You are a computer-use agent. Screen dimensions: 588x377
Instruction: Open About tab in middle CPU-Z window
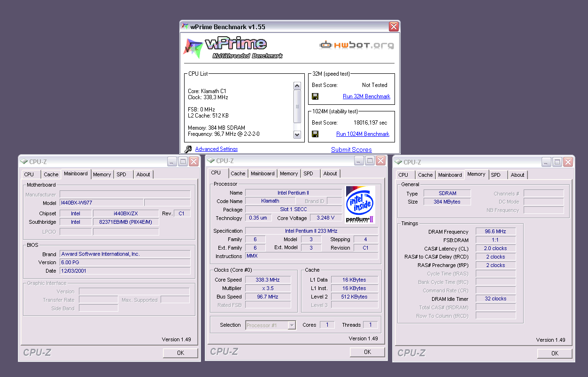click(330, 173)
